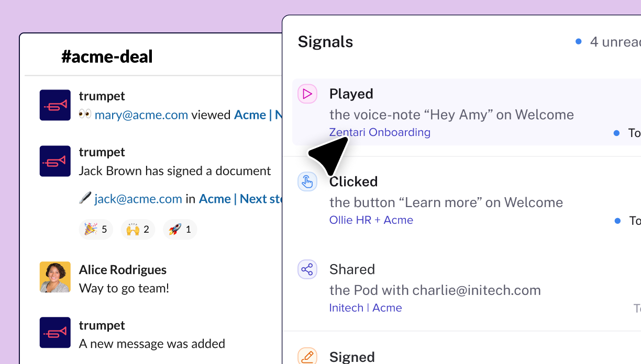This screenshot has width=641, height=364.
Task: Open the mary@acme.com email link
Action: point(141,115)
